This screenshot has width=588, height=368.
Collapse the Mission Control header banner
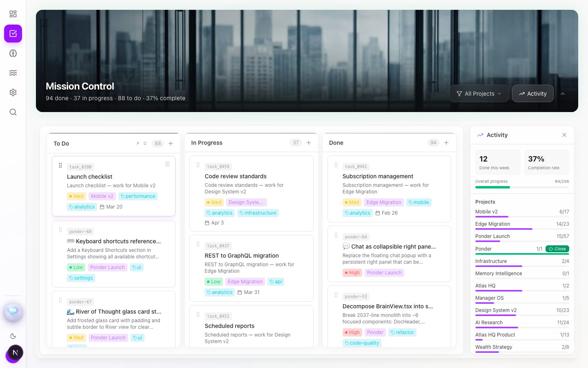[563, 94]
